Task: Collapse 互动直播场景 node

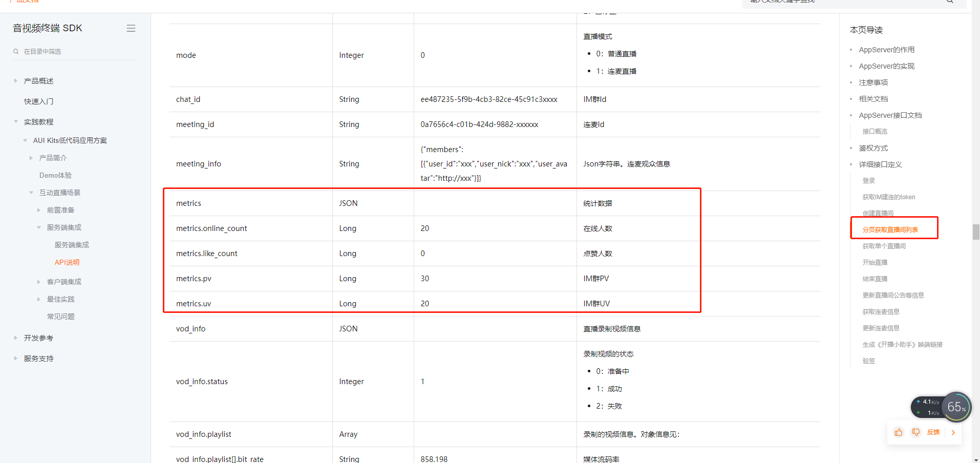Action: point(31,193)
